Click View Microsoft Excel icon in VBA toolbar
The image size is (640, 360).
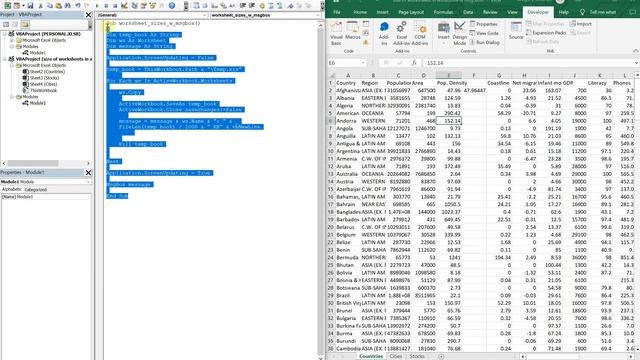click(7, 6)
